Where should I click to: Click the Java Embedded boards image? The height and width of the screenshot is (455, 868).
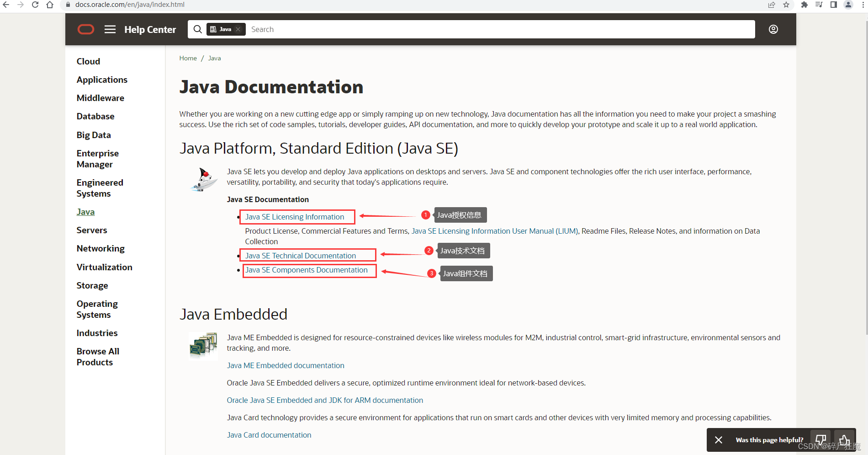pos(203,345)
